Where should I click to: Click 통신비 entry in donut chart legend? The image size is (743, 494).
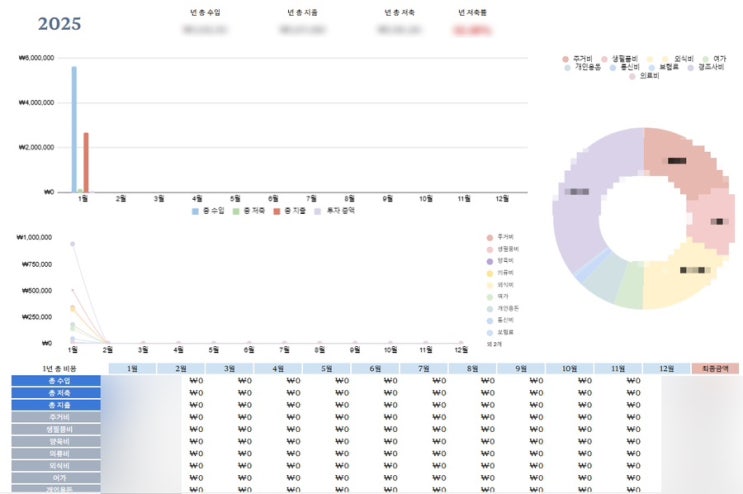[625, 67]
